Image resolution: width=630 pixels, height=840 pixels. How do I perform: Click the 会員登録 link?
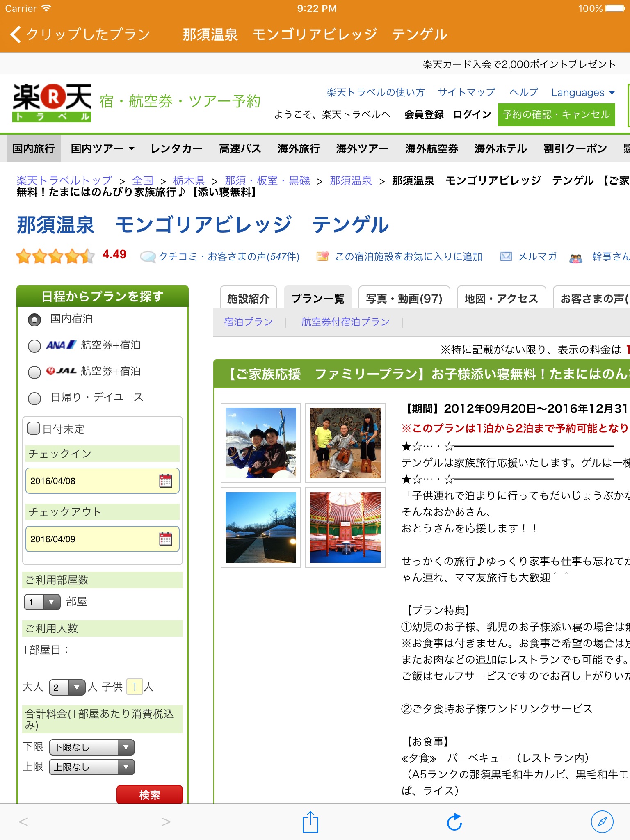[424, 114]
